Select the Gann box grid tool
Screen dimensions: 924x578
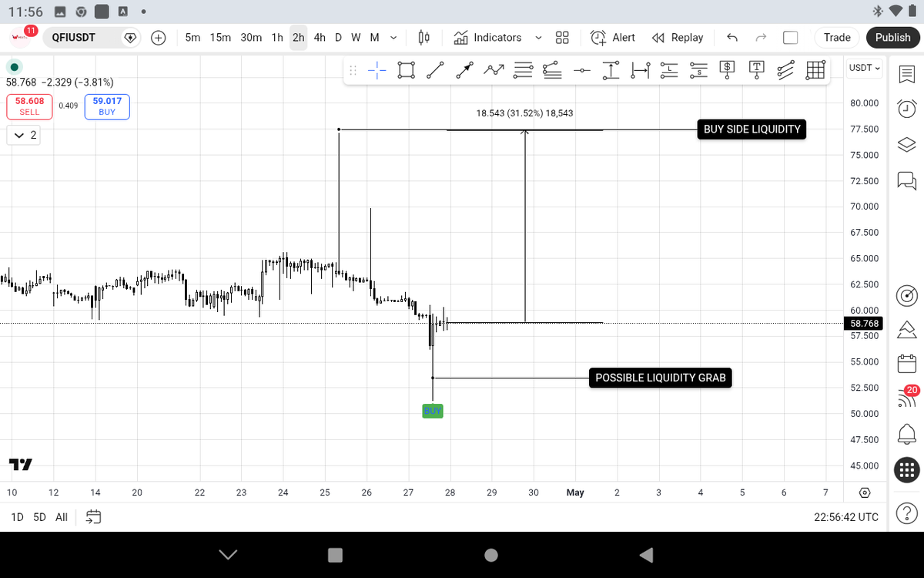[x=815, y=70]
